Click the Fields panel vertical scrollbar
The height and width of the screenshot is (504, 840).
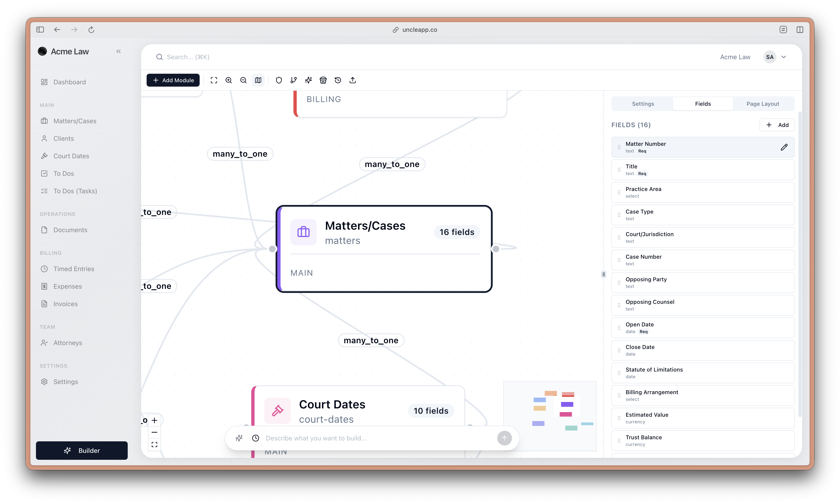tap(800, 265)
